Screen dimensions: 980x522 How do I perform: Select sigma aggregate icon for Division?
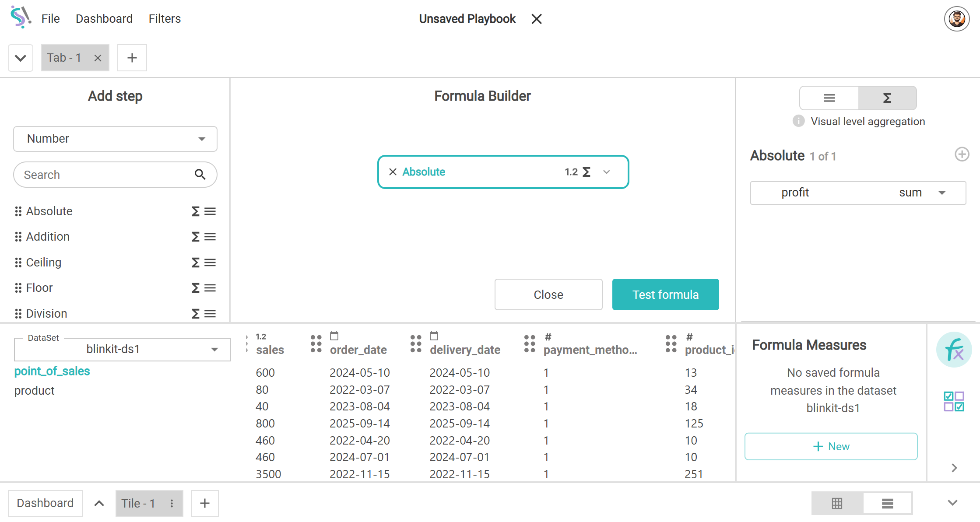[x=195, y=314]
